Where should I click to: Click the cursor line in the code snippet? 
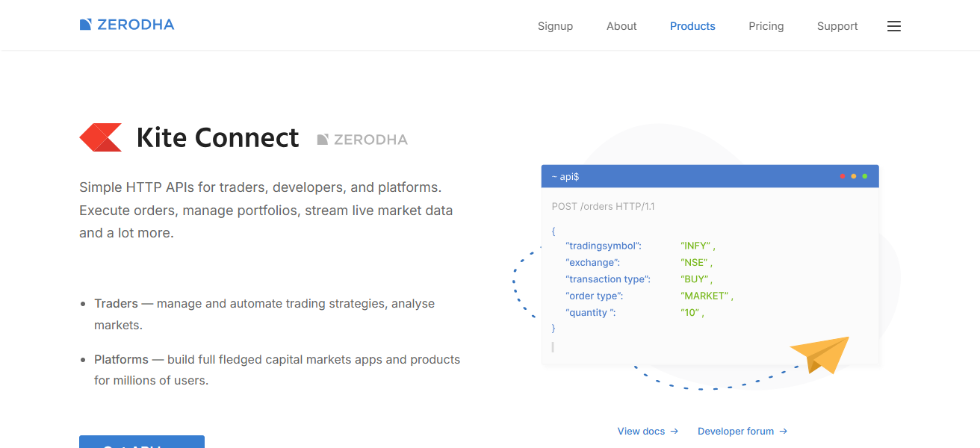pos(553,346)
